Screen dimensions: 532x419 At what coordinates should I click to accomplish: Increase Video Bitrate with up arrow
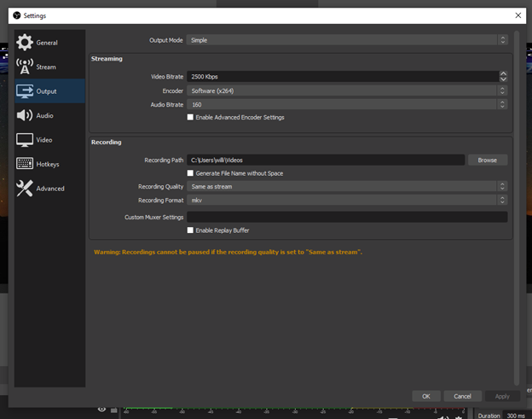point(503,73)
